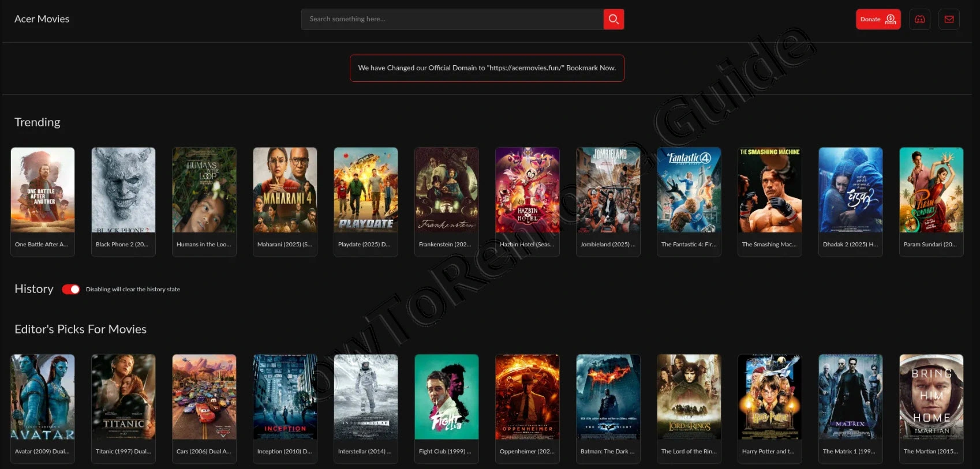Open the mail envelope icon button
The height and width of the screenshot is (469, 980).
(949, 19)
